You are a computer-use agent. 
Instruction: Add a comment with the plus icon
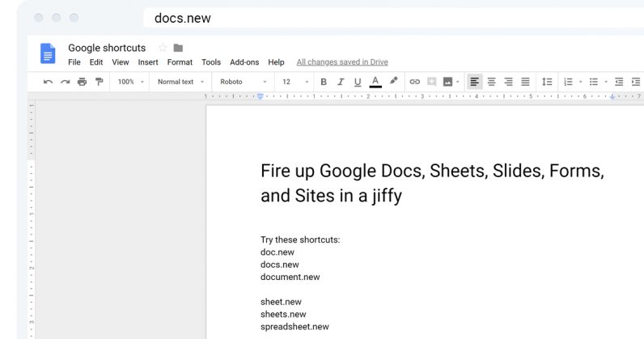coord(432,82)
